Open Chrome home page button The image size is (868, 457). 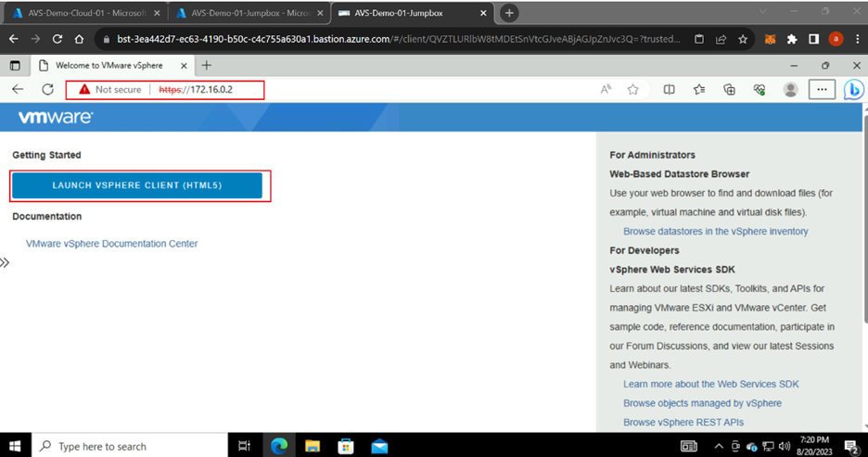tap(79, 39)
